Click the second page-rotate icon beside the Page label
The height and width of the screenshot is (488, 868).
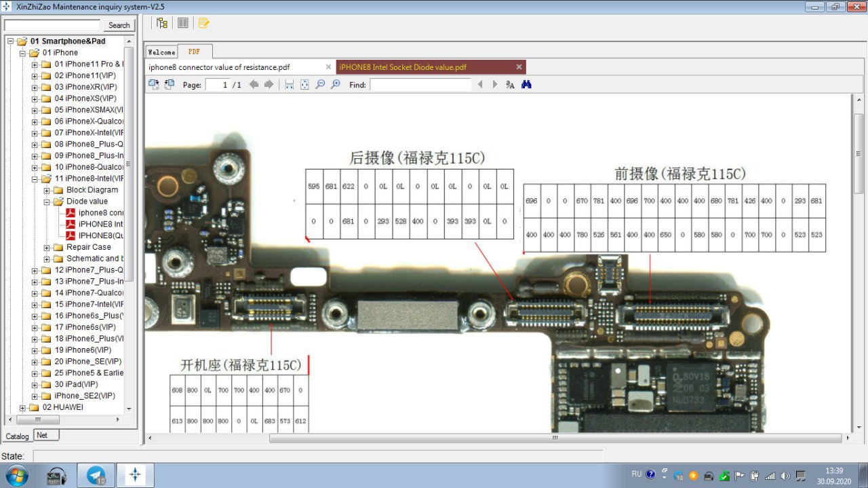click(x=170, y=84)
